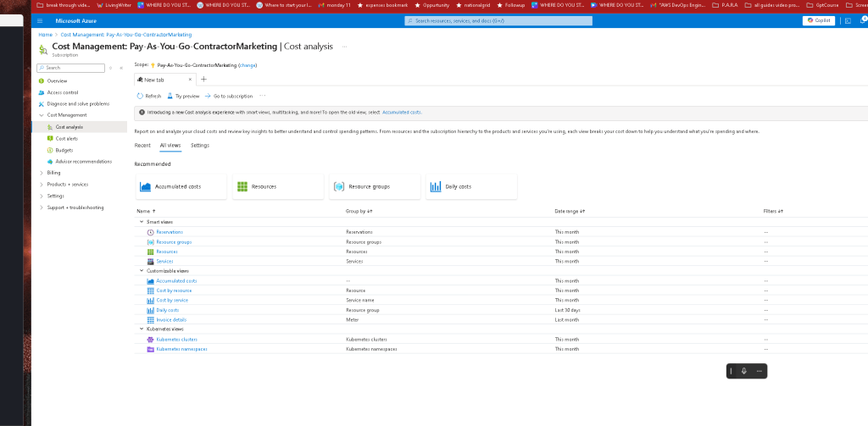This screenshot has height=426, width=868.
Task: Switch to the Settings tab
Action: pyautogui.click(x=200, y=146)
